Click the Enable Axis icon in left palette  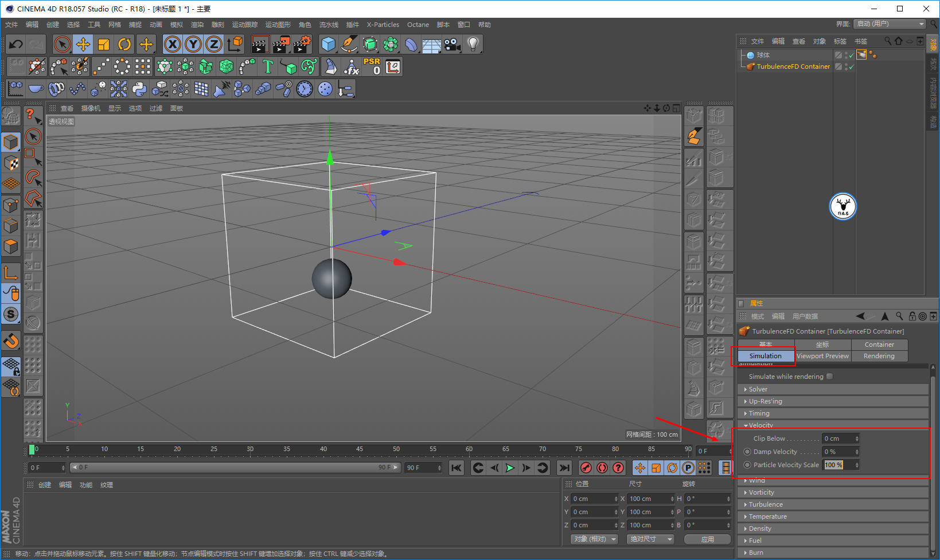11,272
